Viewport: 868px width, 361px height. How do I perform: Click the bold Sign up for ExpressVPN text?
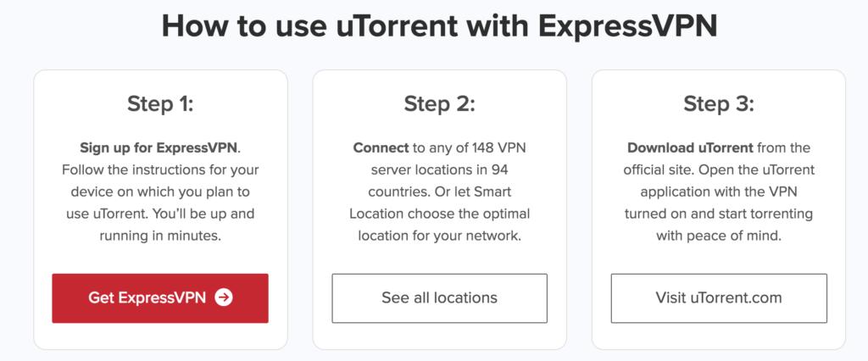pyautogui.click(x=159, y=147)
